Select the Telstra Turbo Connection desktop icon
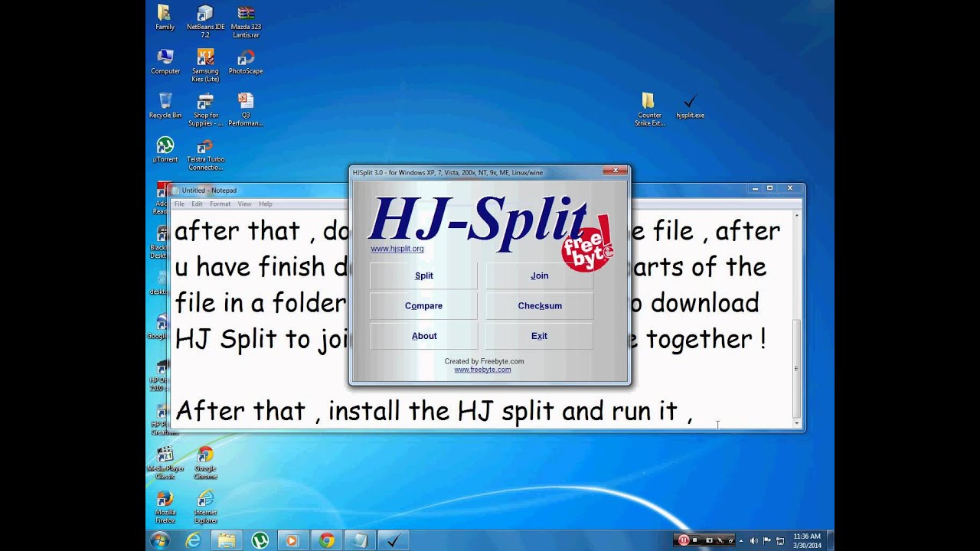Screen dimensions: 980x551 click(x=205, y=154)
